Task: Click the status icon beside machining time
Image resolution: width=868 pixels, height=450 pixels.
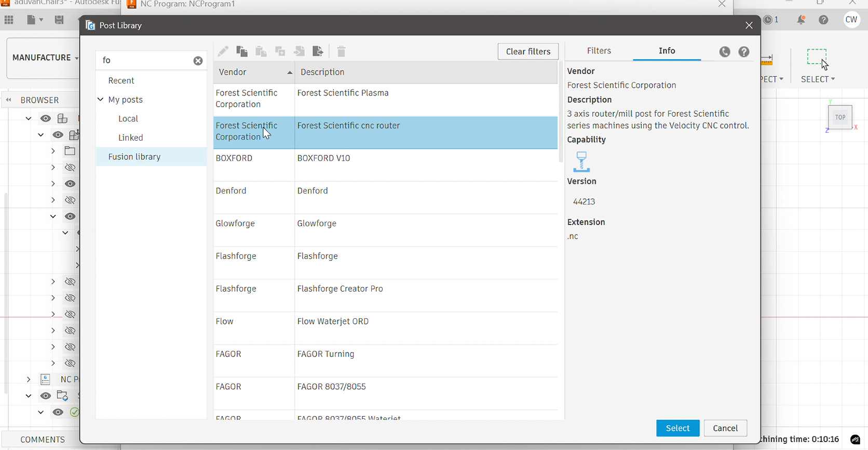Action: (x=855, y=440)
